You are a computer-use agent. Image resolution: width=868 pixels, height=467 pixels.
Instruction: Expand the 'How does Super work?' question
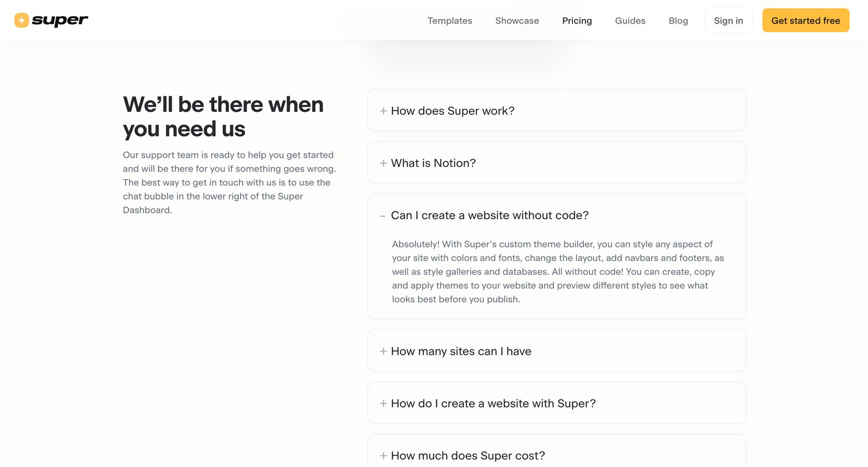[556, 110]
